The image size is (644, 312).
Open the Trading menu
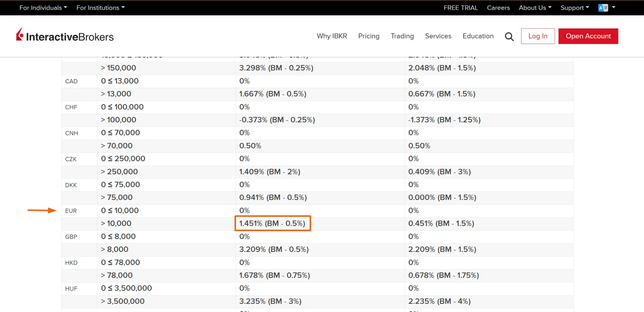[x=402, y=36]
